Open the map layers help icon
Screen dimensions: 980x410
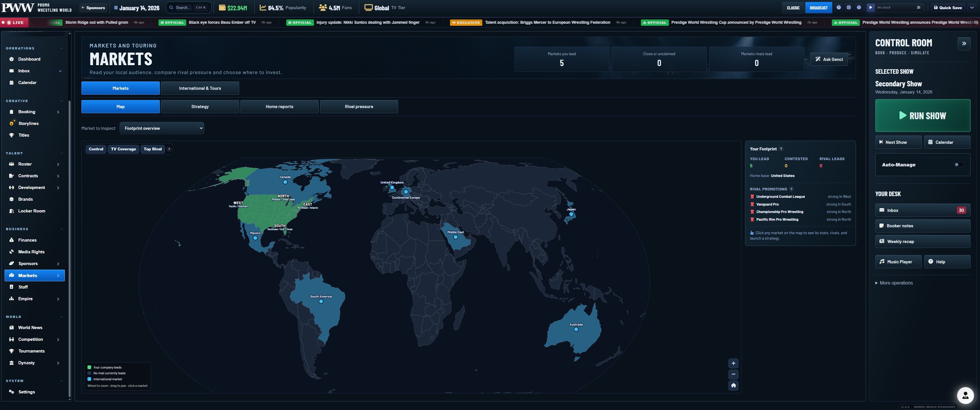[169, 149]
